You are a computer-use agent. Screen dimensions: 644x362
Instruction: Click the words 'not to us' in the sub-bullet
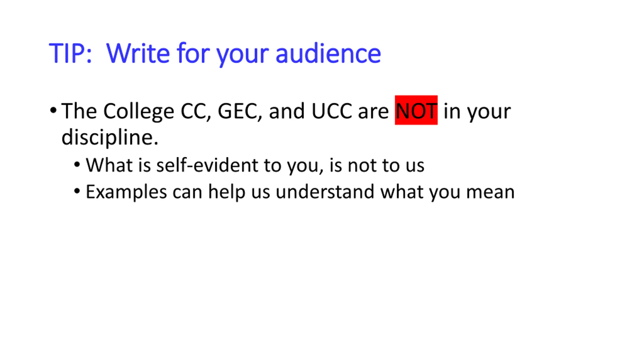pos(386,165)
